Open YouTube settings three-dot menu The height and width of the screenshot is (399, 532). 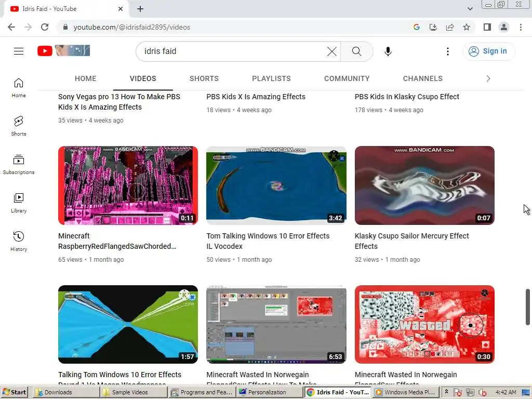pos(447,51)
